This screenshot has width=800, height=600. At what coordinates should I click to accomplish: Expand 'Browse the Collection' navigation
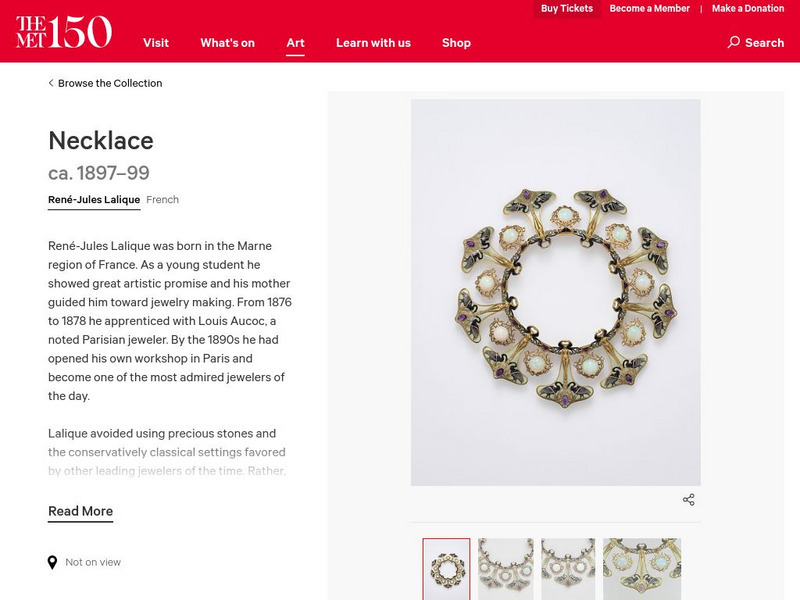click(x=110, y=83)
